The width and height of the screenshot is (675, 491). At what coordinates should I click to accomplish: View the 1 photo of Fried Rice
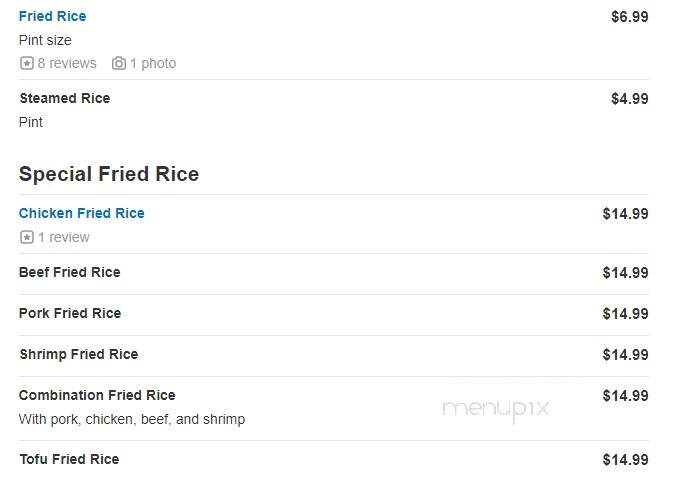tap(153, 63)
